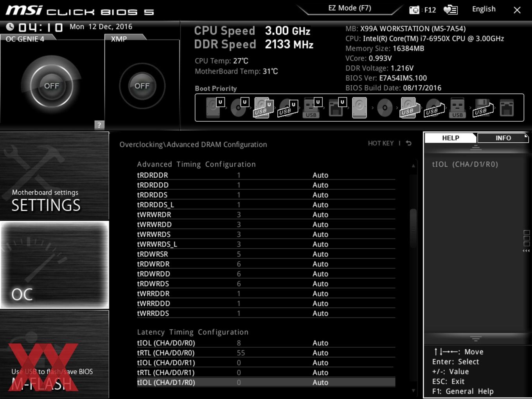Open the Auto setting for tRDWRSR
The image size is (532, 399).
[x=320, y=254]
